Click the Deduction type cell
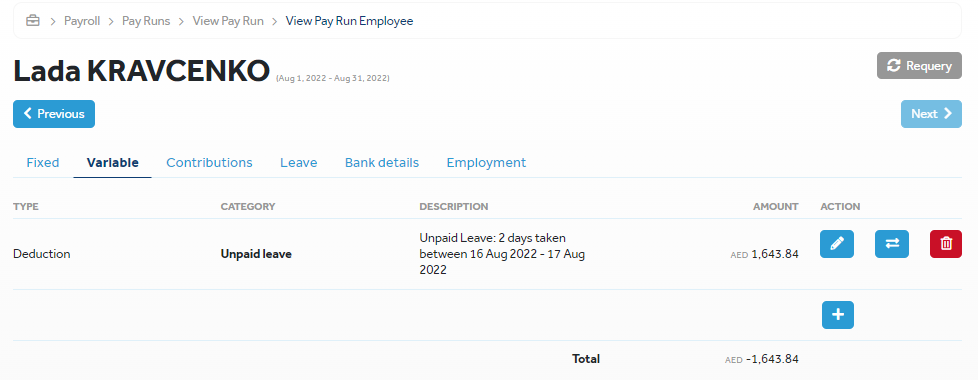978x380 pixels. tap(42, 254)
